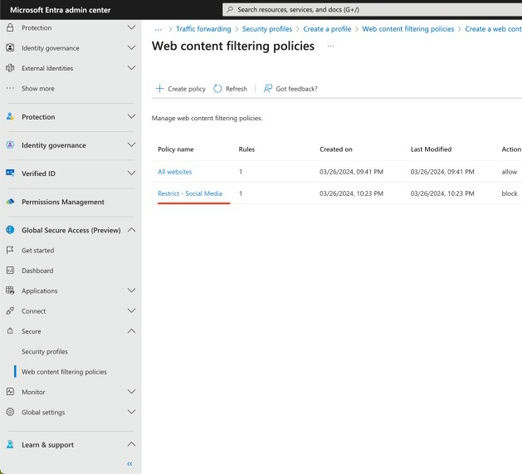Click the bold Protection person icon

[10, 117]
